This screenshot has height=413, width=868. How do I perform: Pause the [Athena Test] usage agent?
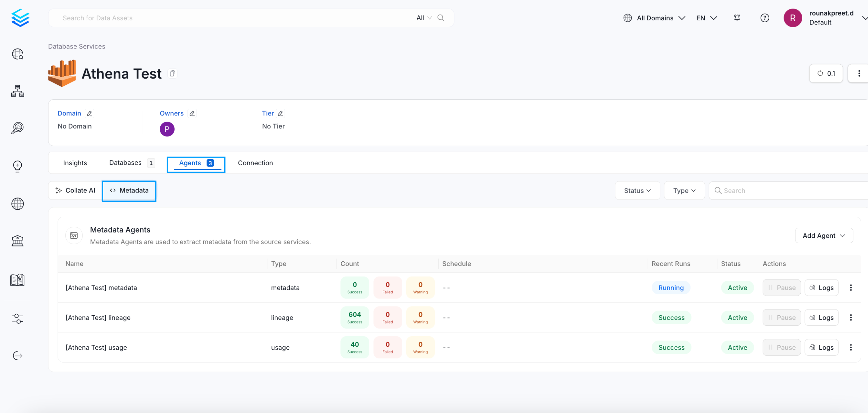tap(781, 347)
